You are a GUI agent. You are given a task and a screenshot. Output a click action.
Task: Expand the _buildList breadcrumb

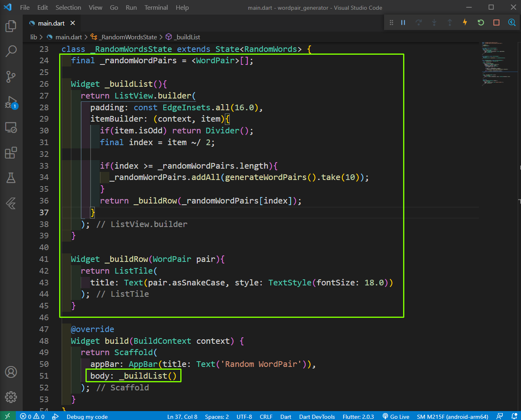pos(183,37)
